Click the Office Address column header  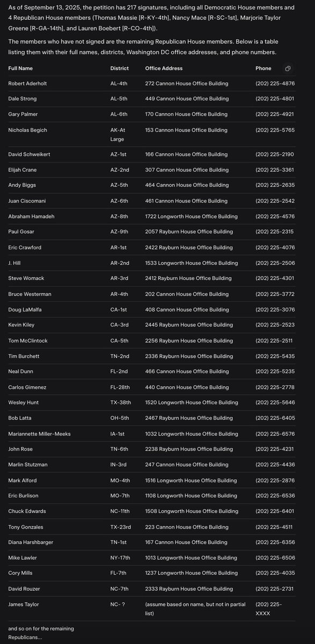164,68
